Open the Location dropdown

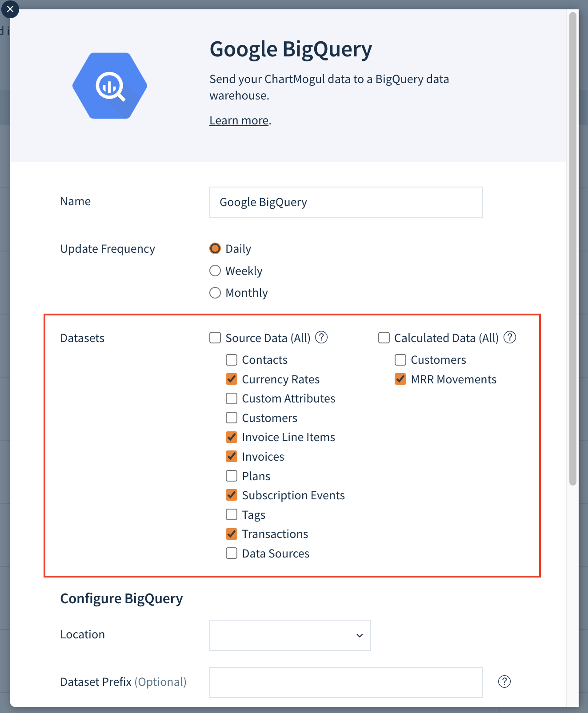pos(290,635)
